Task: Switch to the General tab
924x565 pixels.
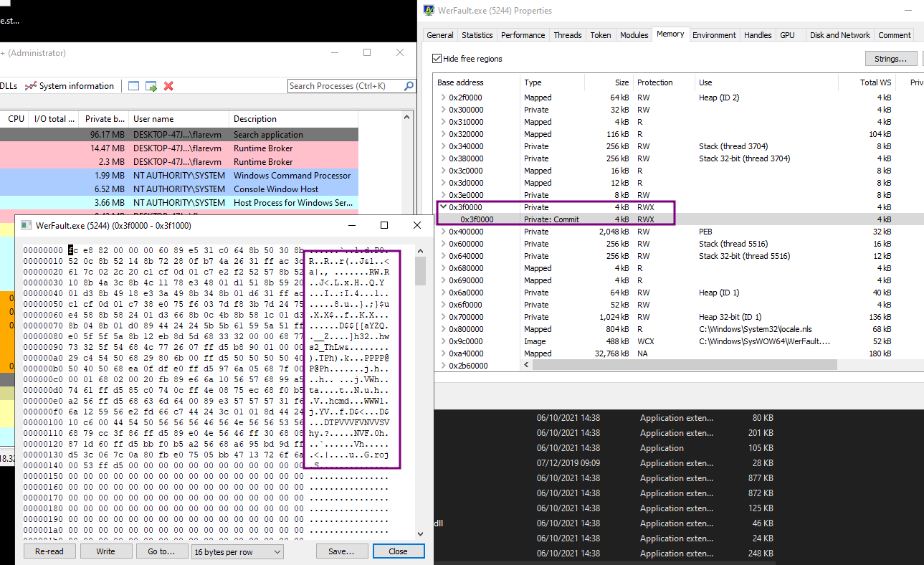Action: coord(440,35)
